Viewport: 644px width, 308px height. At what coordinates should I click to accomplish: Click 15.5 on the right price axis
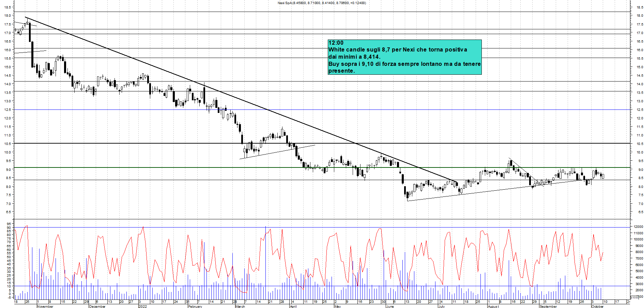click(x=640, y=59)
